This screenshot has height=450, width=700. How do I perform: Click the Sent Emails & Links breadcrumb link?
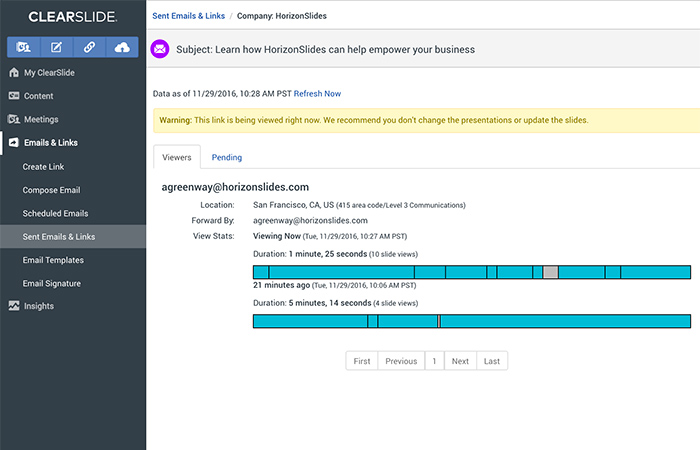point(188,16)
